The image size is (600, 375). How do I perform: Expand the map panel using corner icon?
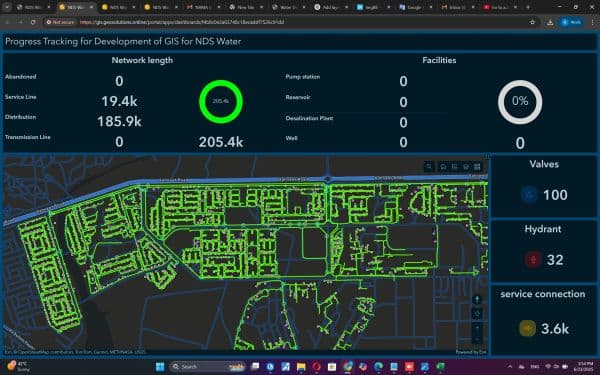coord(487,157)
